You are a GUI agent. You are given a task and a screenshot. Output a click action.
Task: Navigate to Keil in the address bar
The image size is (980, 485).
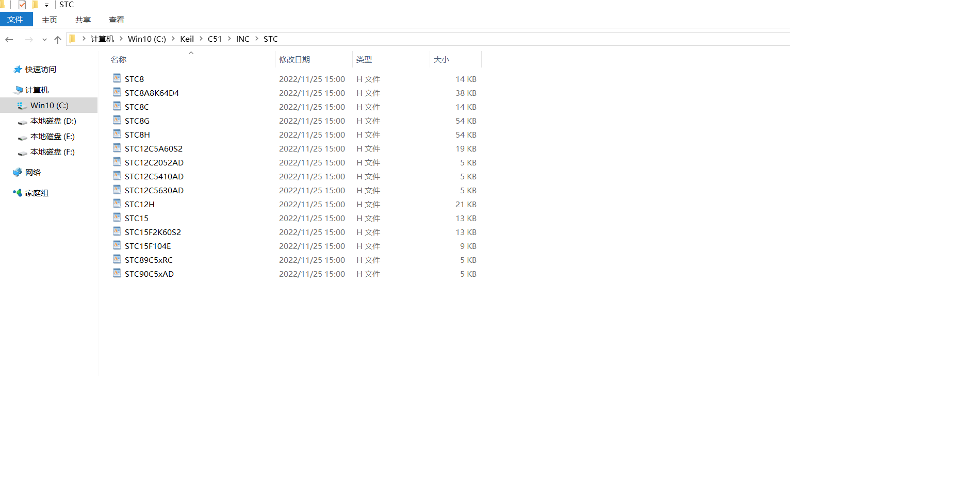pos(187,39)
